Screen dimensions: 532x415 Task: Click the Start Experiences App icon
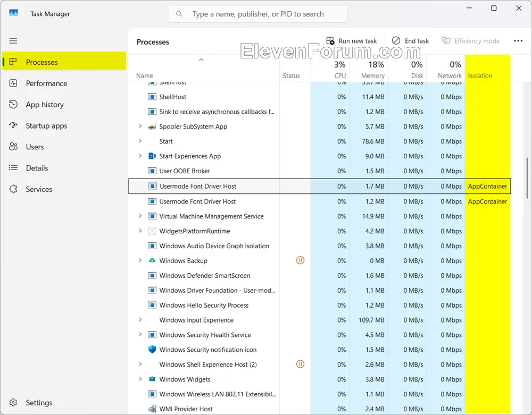152,156
